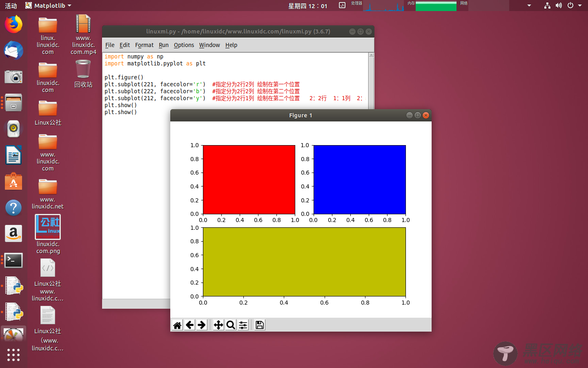This screenshot has width=588, height=368.
Task: Open the network status icon
Action: tap(547, 6)
